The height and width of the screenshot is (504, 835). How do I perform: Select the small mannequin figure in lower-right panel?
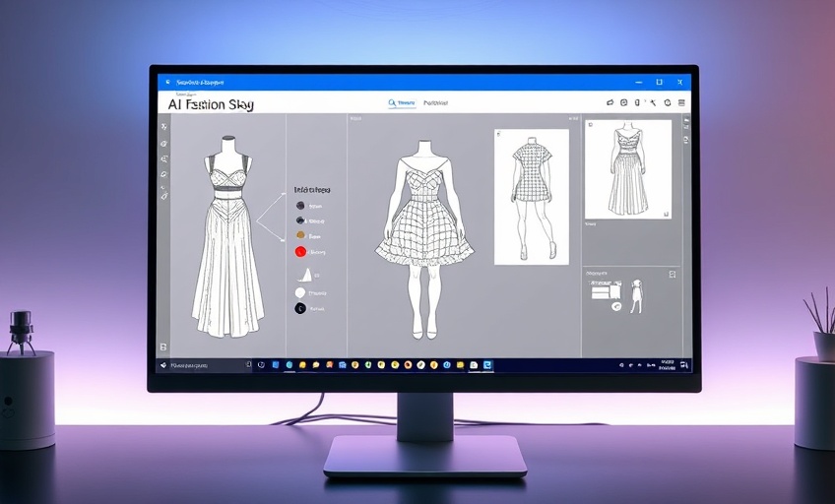coord(637,295)
